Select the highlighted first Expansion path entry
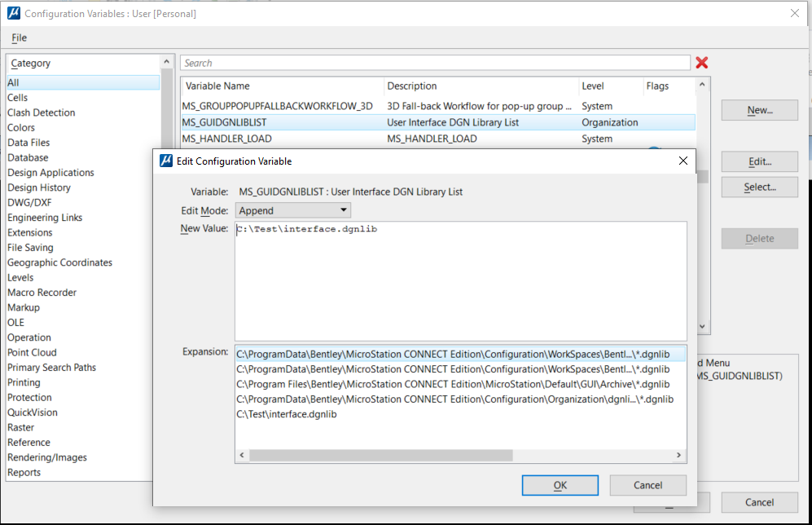 click(x=461, y=355)
